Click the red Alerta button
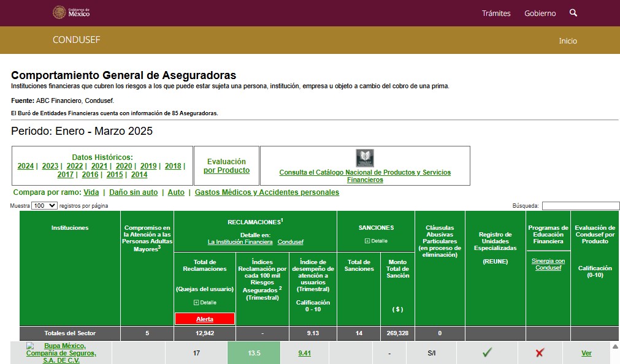Image resolution: width=620 pixels, height=364 pixels. 205,319
